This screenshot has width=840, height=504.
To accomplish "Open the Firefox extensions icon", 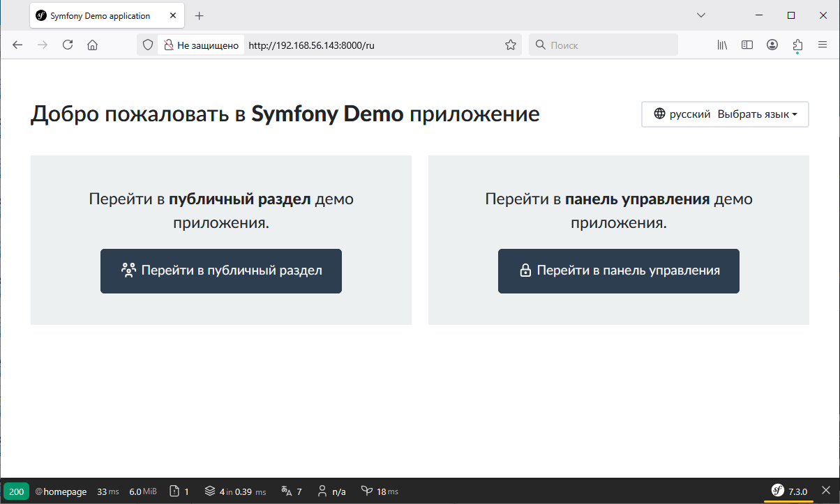I will tap(797, 45).
